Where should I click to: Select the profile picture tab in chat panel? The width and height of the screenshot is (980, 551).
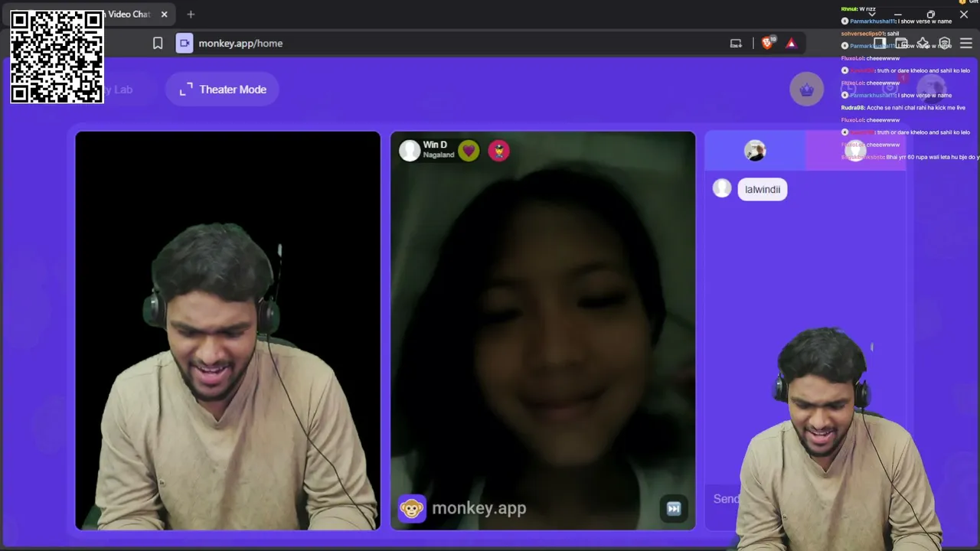coord(755,151)
